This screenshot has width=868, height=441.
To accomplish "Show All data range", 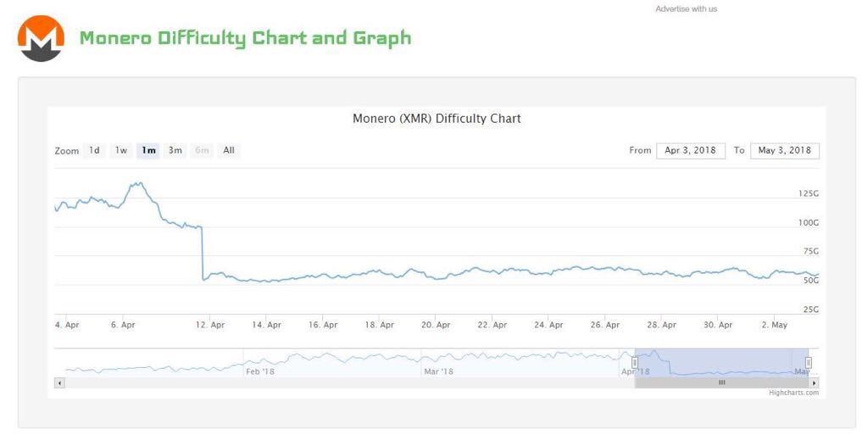I will 229,151.
